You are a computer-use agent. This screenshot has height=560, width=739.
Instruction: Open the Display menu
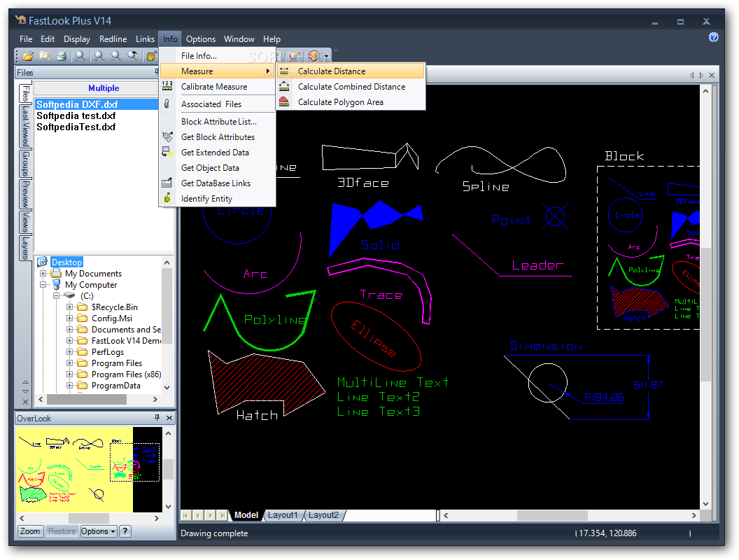coord(77,39)
